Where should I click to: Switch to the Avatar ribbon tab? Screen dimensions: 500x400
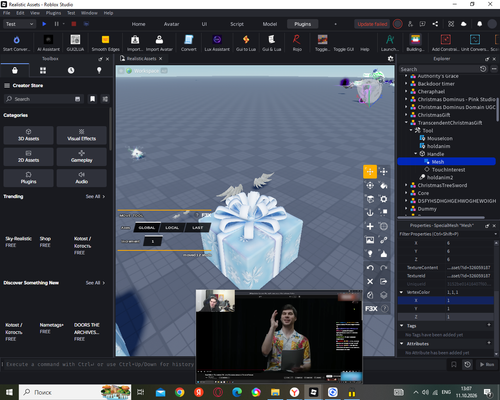[171, 24]
